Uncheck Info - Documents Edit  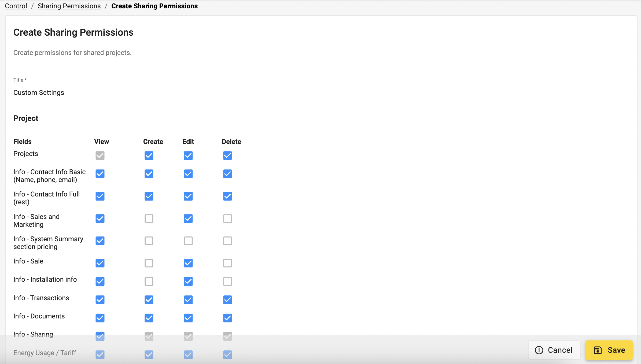click(x=188, y=318)
